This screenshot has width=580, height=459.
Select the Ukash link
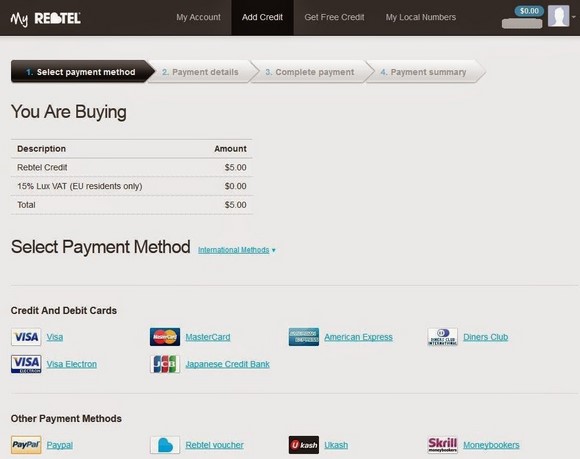point(336,445)
